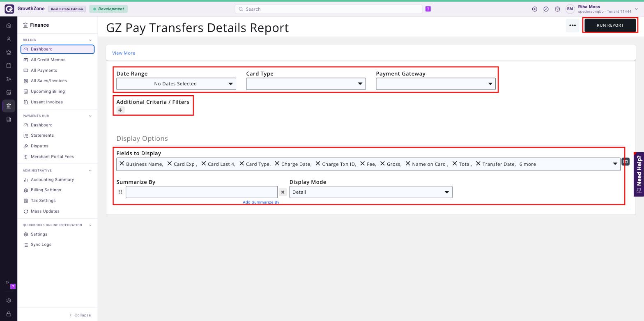Click the settings gear icon in rail
This screenshot has width=644, height=321.
9,300
